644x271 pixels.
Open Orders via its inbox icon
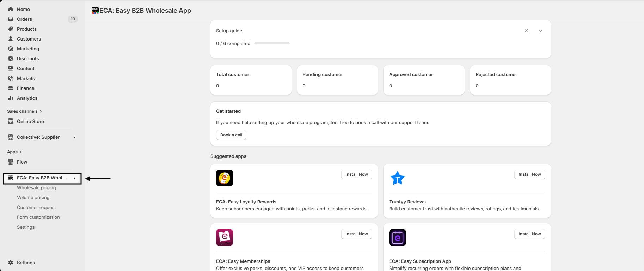pos(11,19)
